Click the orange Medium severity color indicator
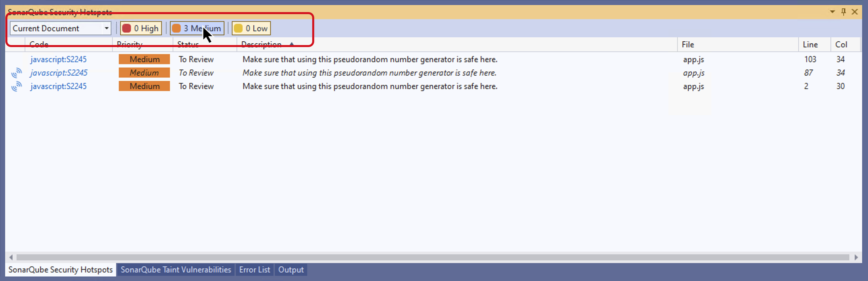 pos(176,28)
